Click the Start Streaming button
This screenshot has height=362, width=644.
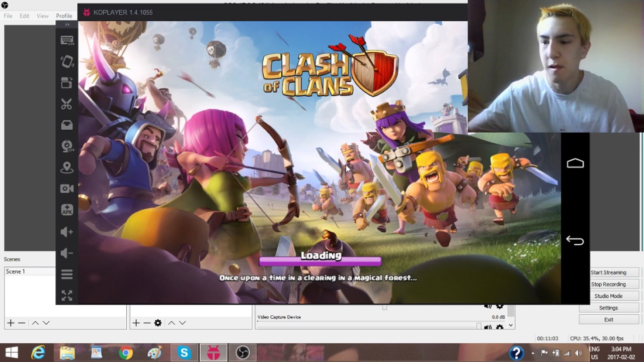click(x=609, y=273)
